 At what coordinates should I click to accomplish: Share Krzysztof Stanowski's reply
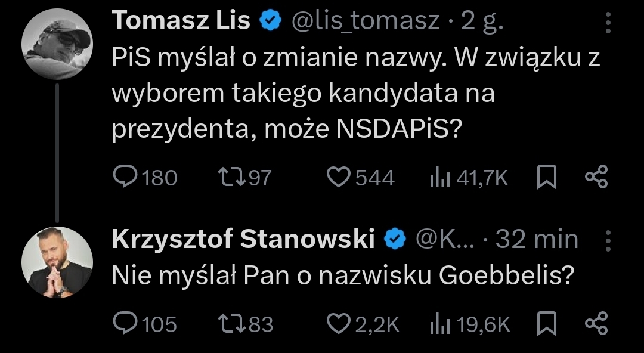(x=596, y=324)
